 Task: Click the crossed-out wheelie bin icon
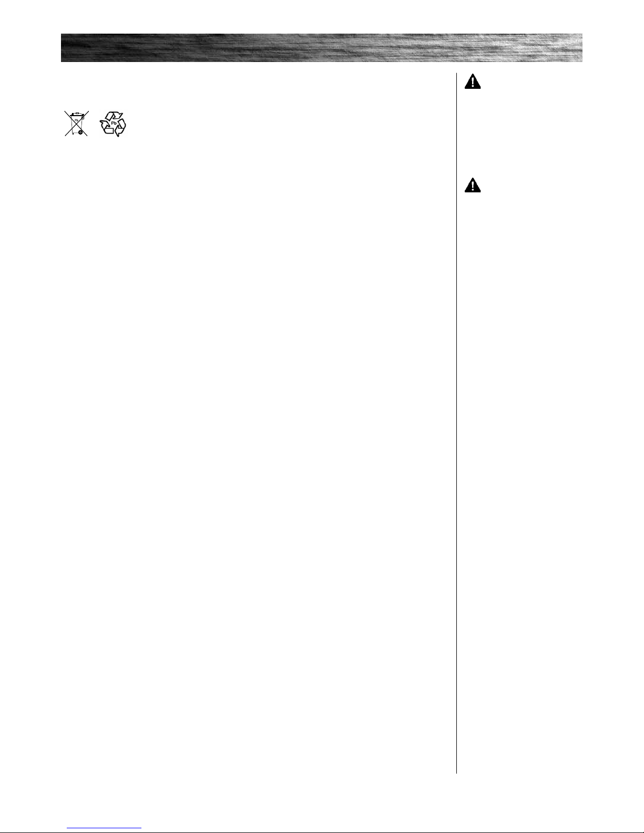point(77,124)
